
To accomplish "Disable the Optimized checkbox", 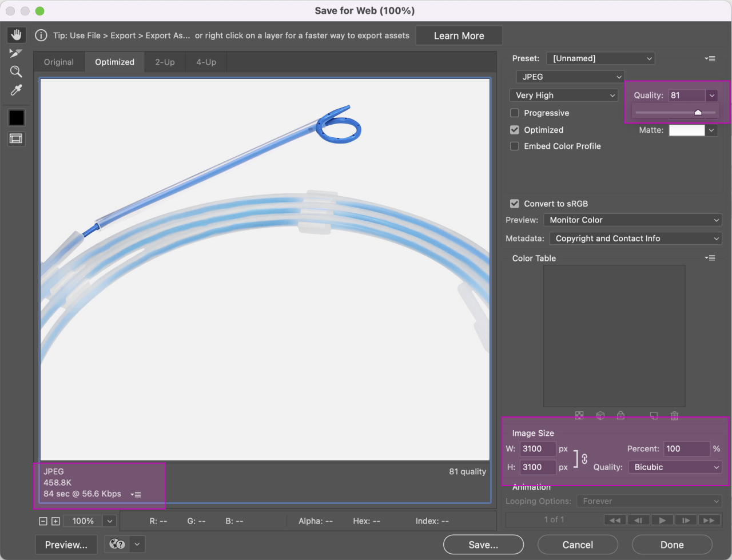I will tap(514, 130).
